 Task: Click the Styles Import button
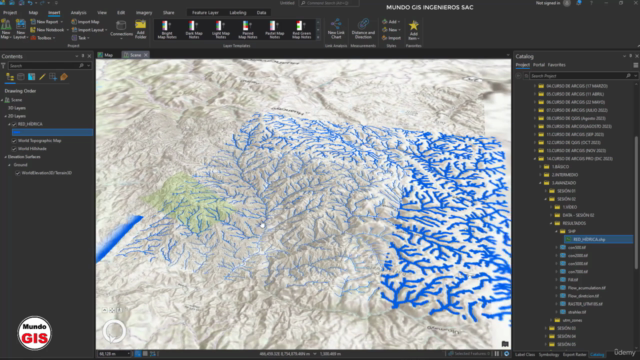tap(391, 38)
